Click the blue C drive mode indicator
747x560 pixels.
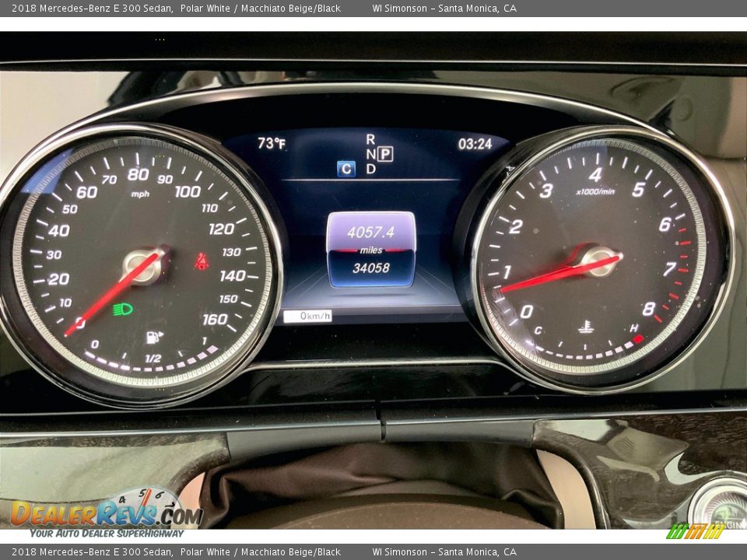click(x=346, y=169)
